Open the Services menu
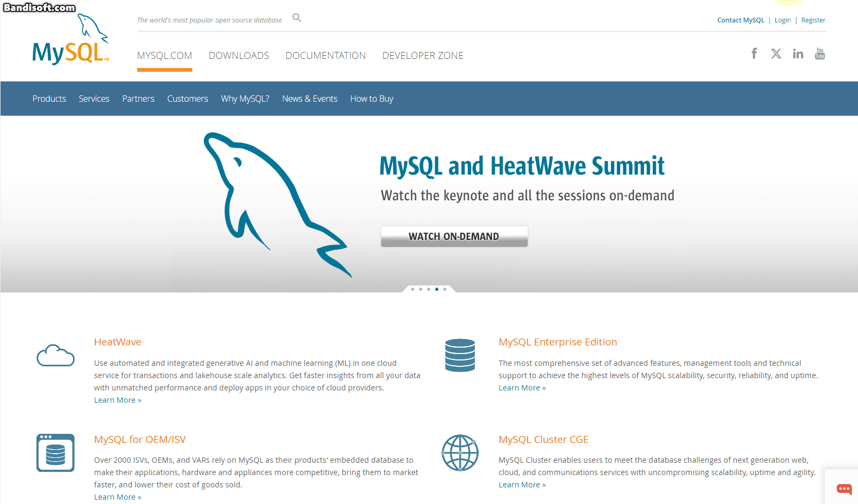The width and height of the screenshot is (858, 504). [94, 99]
